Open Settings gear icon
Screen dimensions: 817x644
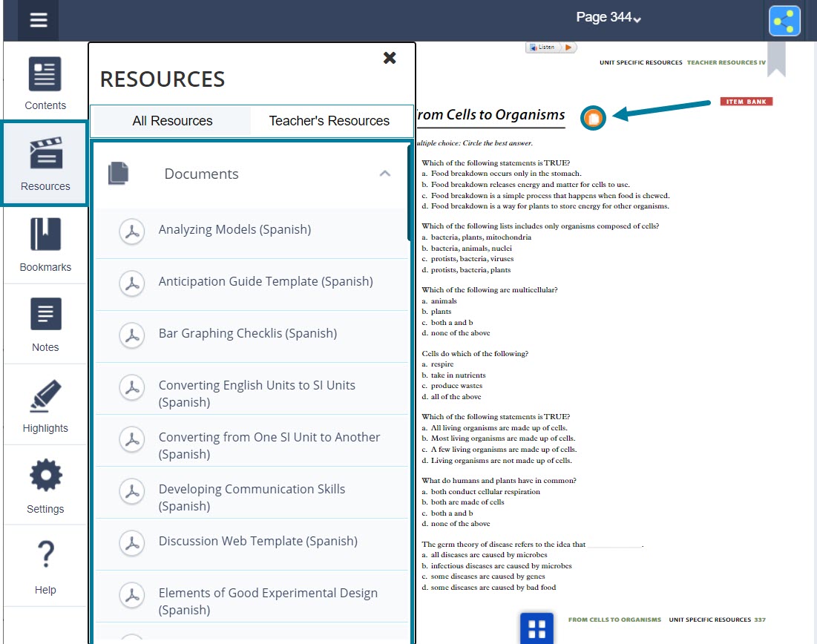45,486
